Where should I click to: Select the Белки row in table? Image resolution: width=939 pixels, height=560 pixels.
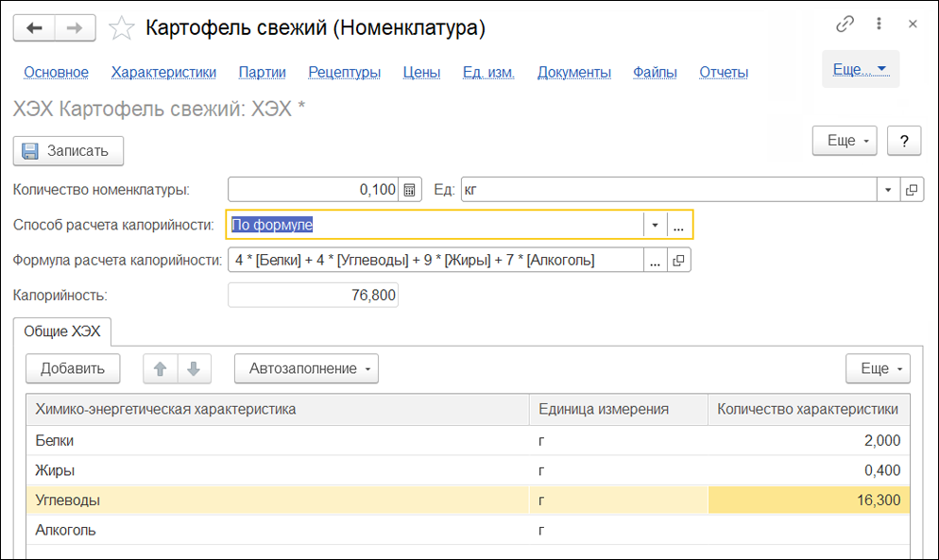click(274, 440)
